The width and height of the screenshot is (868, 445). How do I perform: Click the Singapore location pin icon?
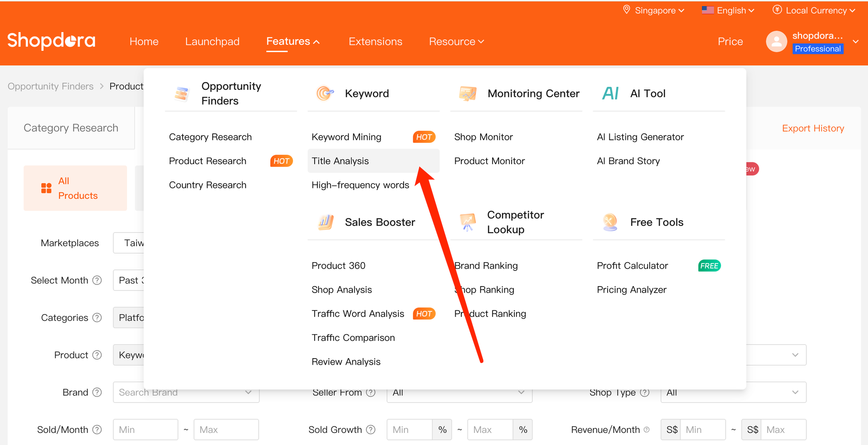coord(626,10)
